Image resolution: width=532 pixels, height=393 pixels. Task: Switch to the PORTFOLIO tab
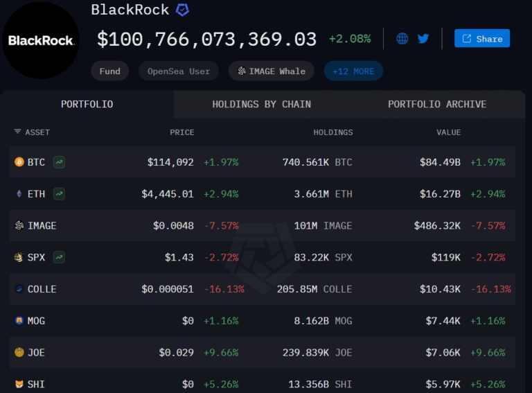click(87, 104)
